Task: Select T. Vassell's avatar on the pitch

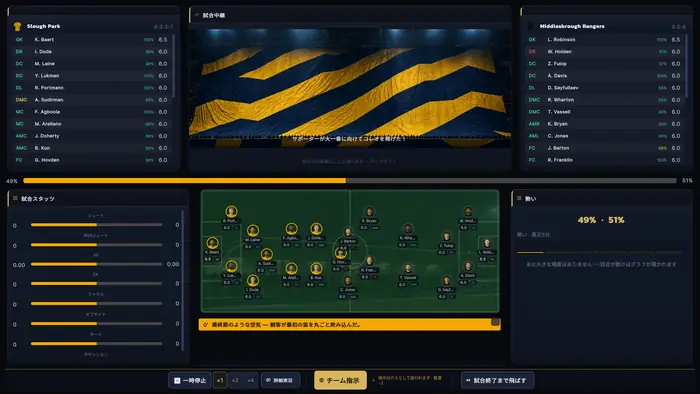Action: pyautogui.click(x=408, y=268)
